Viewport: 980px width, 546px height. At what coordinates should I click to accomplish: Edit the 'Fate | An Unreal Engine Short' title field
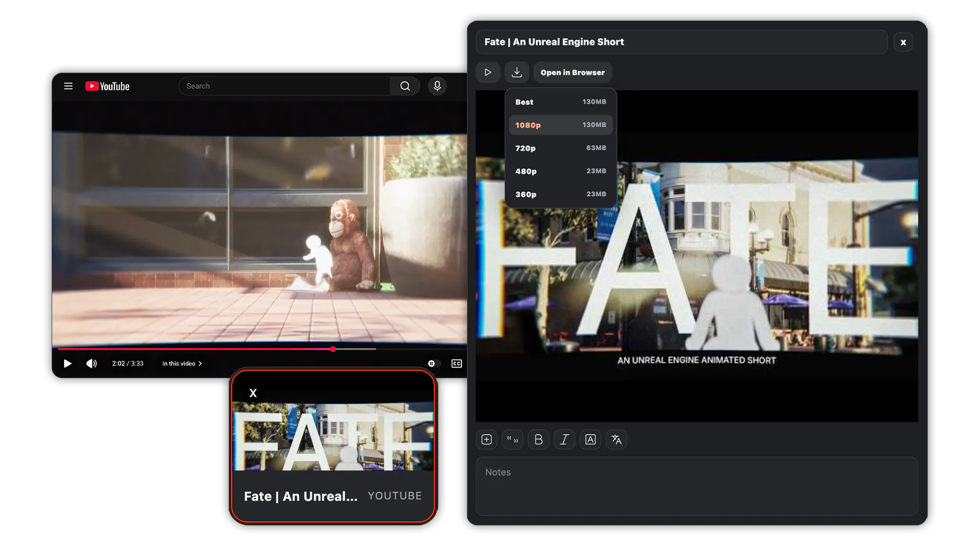coord(681,42)
